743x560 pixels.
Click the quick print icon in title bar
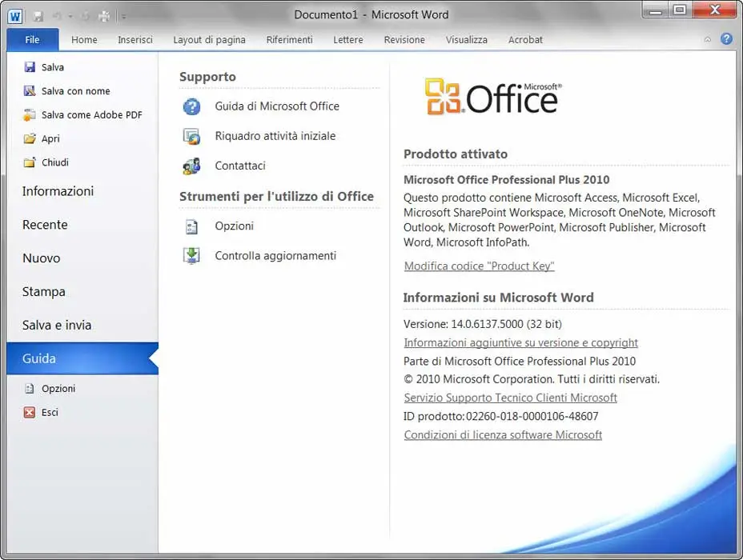pos(104,17)
